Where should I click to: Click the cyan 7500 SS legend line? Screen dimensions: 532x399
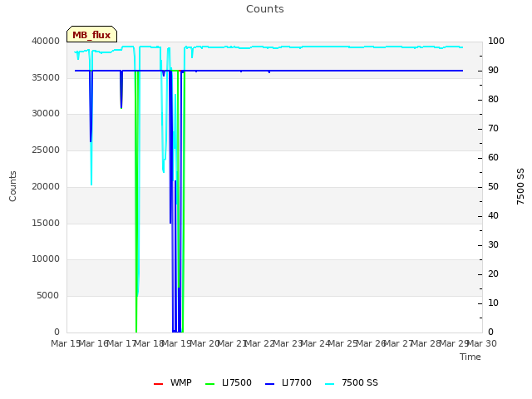pyautogui.click(x=330, y=384)
